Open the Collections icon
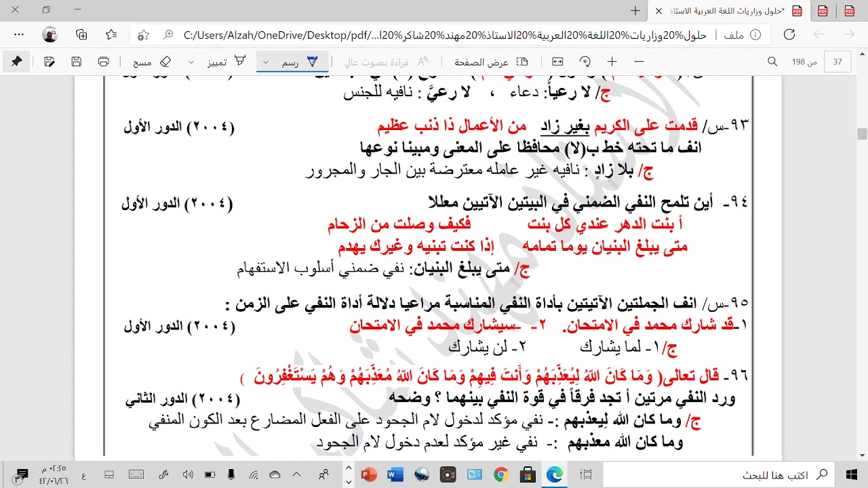 [81, 35]
